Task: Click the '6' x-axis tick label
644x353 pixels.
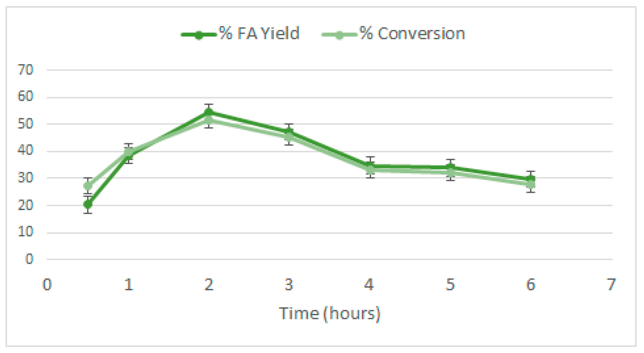Action: coord(531,285)
